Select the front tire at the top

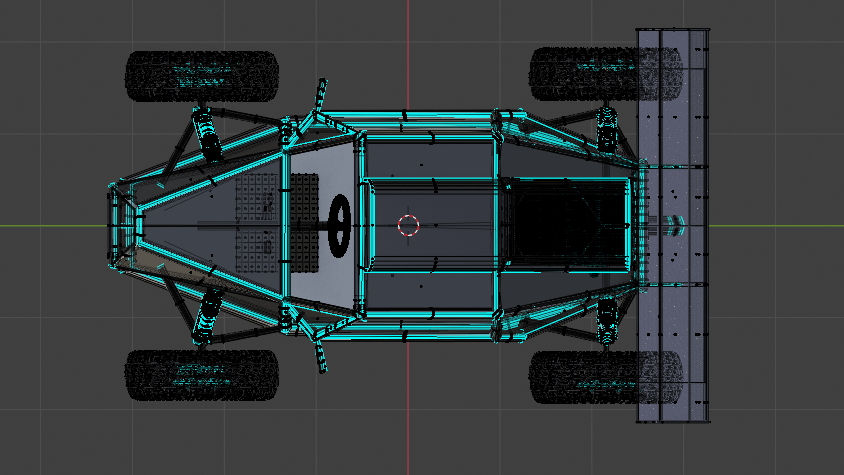point(201,76)
